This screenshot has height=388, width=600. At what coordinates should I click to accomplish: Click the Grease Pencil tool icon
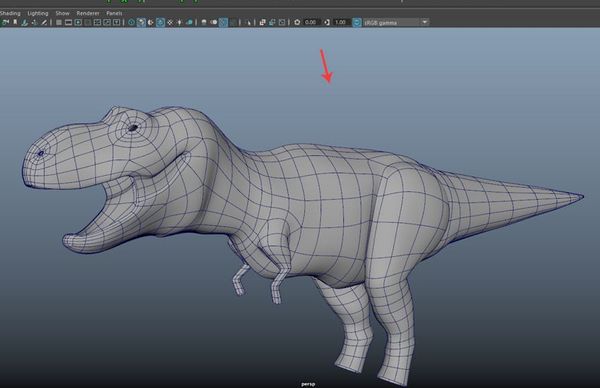(44, 22)
